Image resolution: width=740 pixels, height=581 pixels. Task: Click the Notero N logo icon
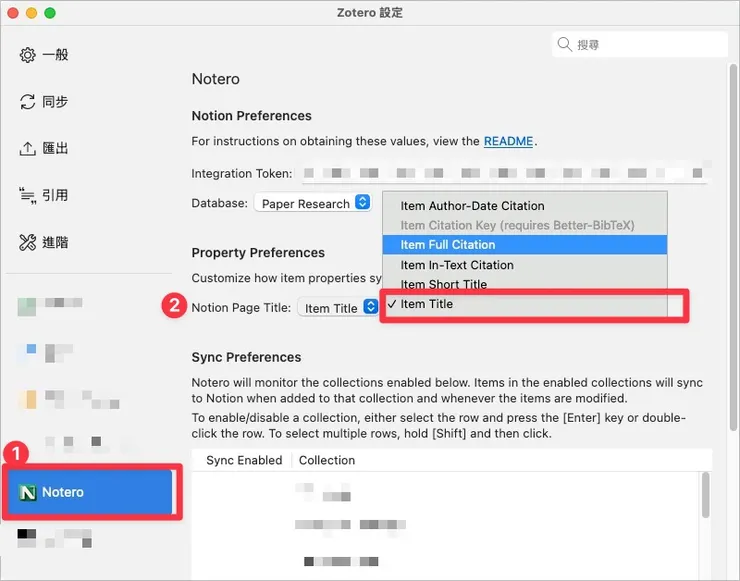click(27, 492)
